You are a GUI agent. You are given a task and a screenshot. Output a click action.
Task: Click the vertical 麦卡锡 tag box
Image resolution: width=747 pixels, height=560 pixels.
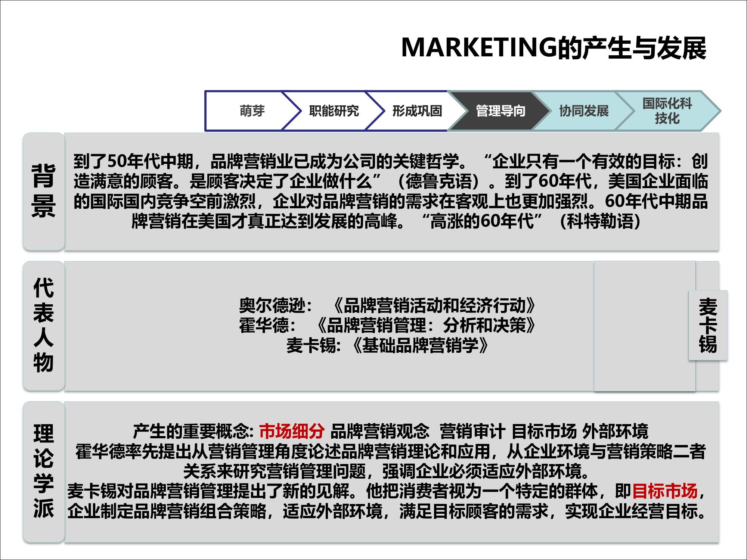click(x=708, y=325)
